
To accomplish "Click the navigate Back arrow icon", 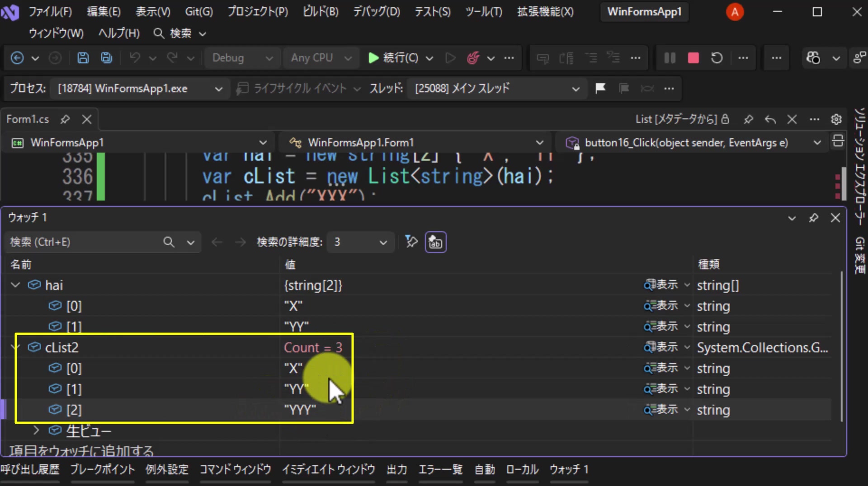I will coord(17,58).
